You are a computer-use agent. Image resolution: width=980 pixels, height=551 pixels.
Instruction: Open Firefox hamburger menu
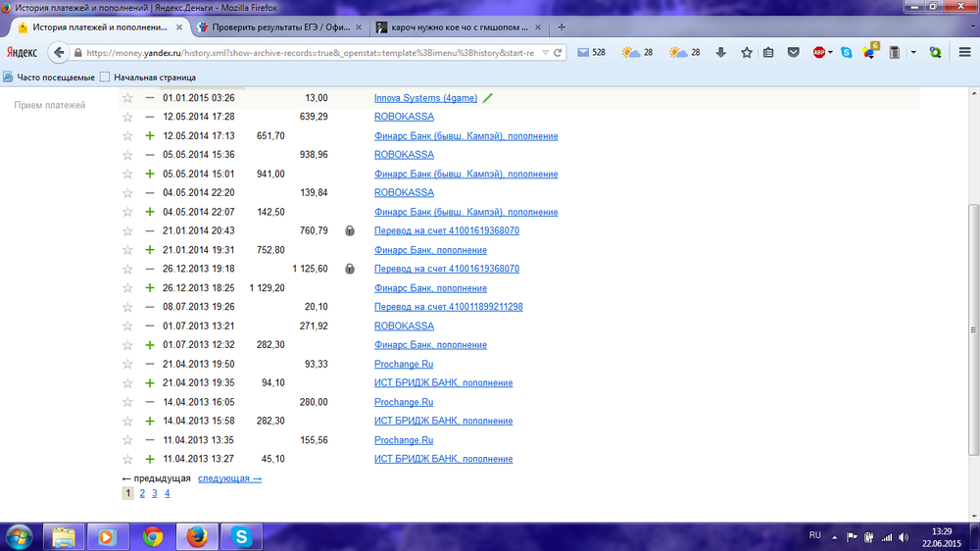[x=964, y=53]
